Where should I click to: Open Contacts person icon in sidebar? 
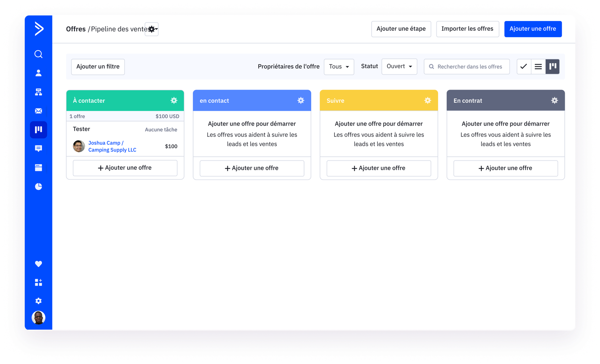[x=38, y=73]
